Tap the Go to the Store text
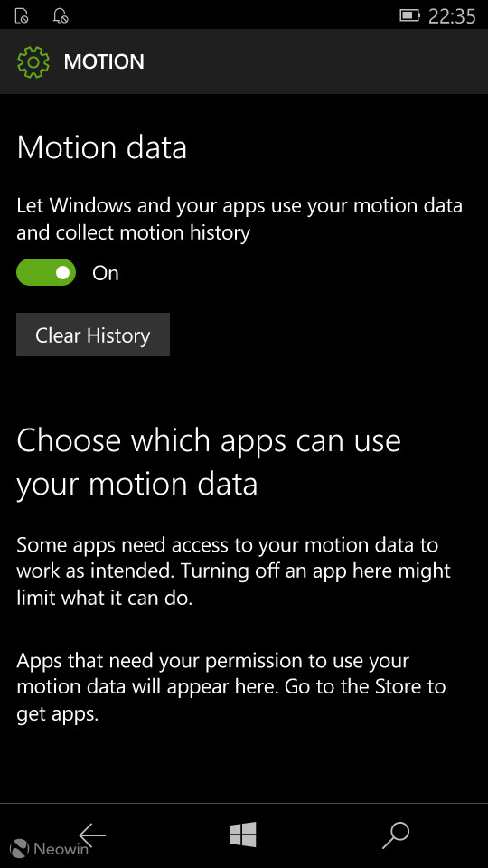The image size is (488, 868). click(366, 687)
